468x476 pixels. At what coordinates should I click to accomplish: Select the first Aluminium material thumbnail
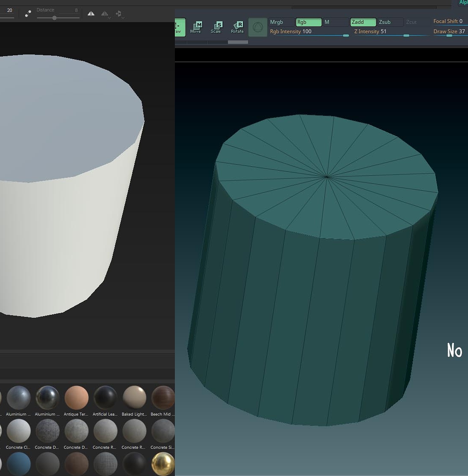click(x=19, y=398)
